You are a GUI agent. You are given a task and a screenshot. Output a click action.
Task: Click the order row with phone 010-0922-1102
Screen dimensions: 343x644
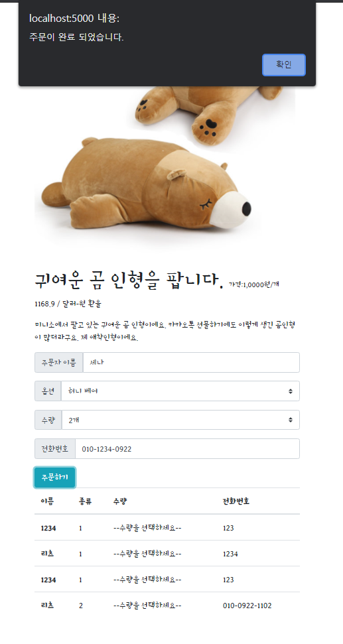(x=167, y=606)
